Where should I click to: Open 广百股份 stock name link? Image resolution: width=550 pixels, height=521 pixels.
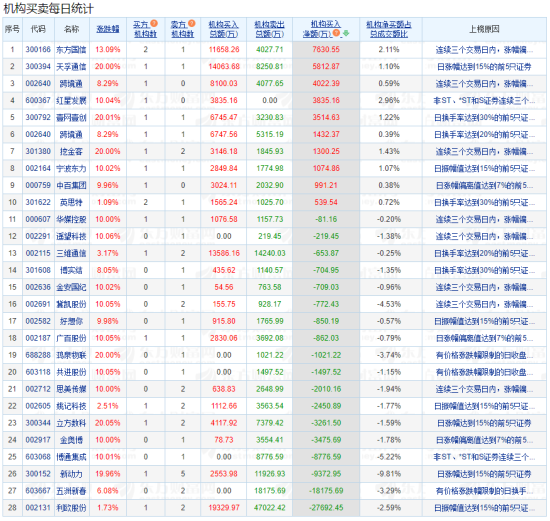(x=71, y=338)
